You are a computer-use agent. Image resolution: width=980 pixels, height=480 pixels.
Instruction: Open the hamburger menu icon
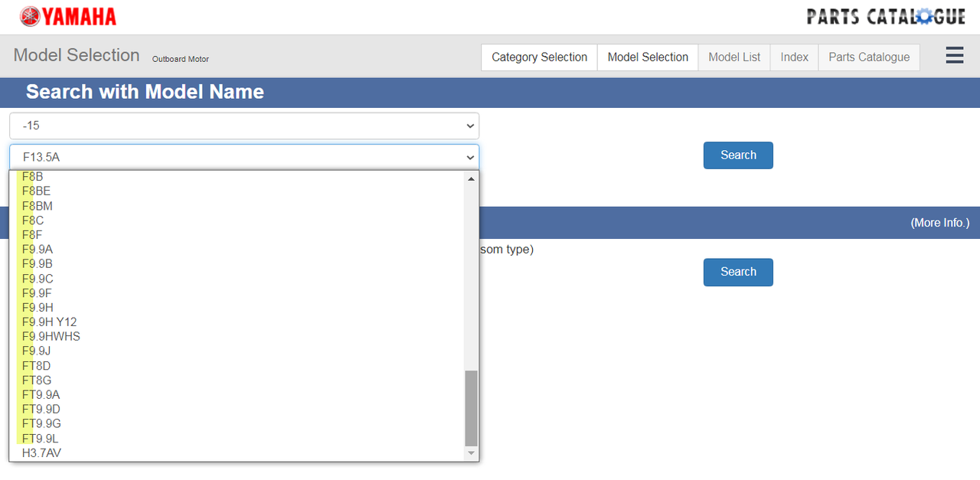tap(954, 56)
